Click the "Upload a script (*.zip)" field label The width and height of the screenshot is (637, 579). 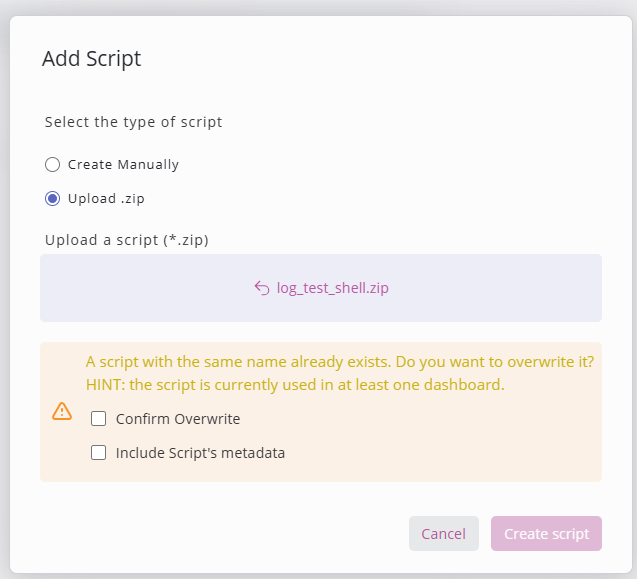(x=126, y=240)
